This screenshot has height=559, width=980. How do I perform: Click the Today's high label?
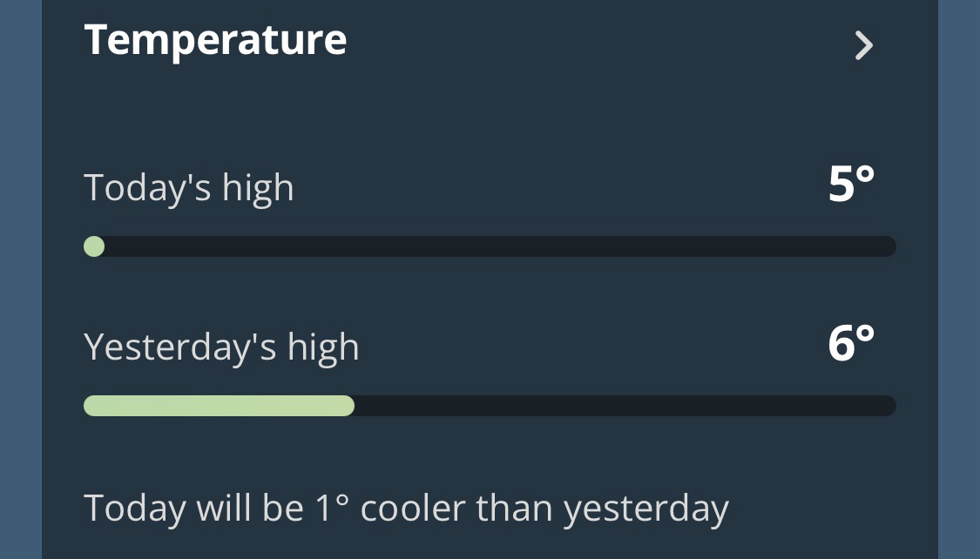[189, 188]
